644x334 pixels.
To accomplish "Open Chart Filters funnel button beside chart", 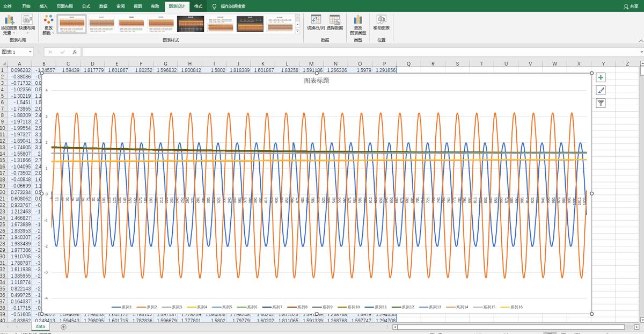I will [601, 103].
